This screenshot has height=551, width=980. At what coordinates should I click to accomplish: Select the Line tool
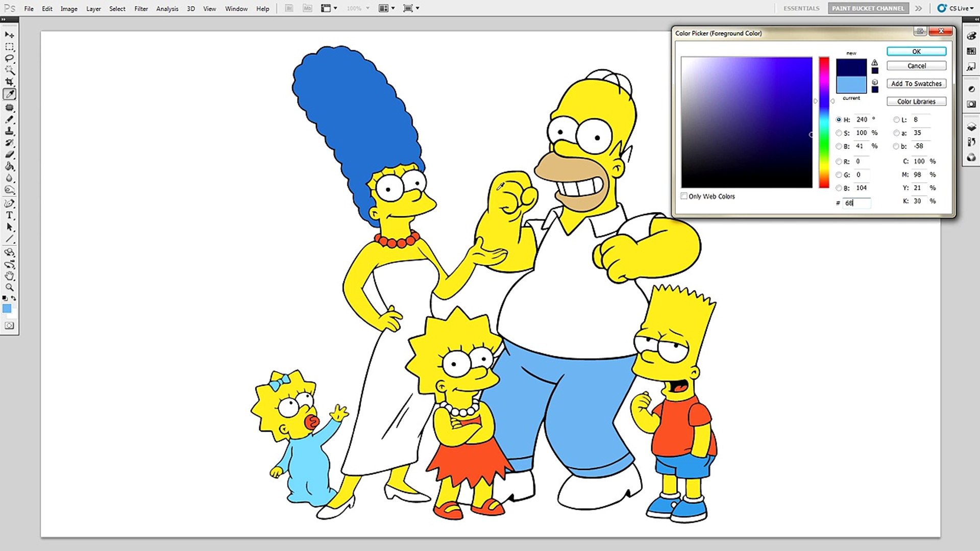coord(9,238)
